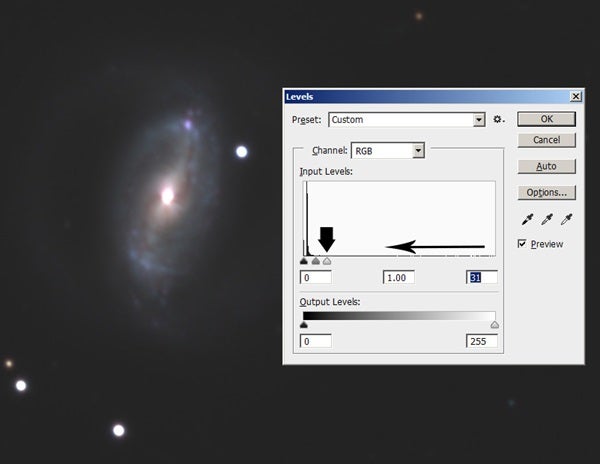
Task: Click the Cancel button
Action: (546, 140)
